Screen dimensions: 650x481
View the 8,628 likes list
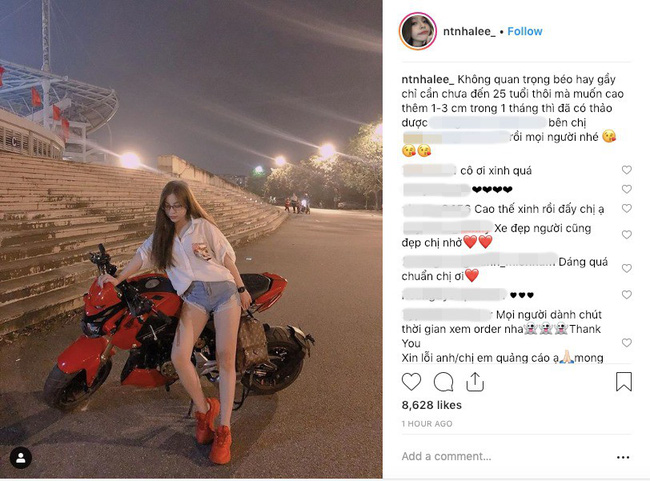(432, 405)
